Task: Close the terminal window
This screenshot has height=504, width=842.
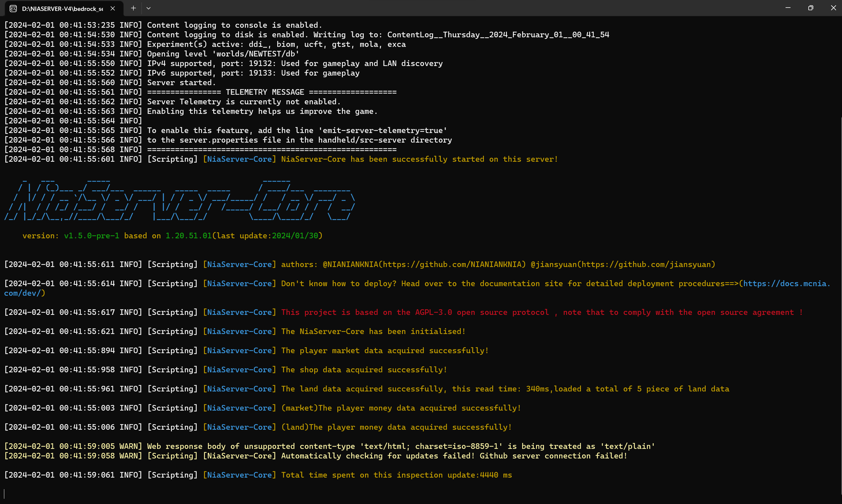Action: pos(833,8)
